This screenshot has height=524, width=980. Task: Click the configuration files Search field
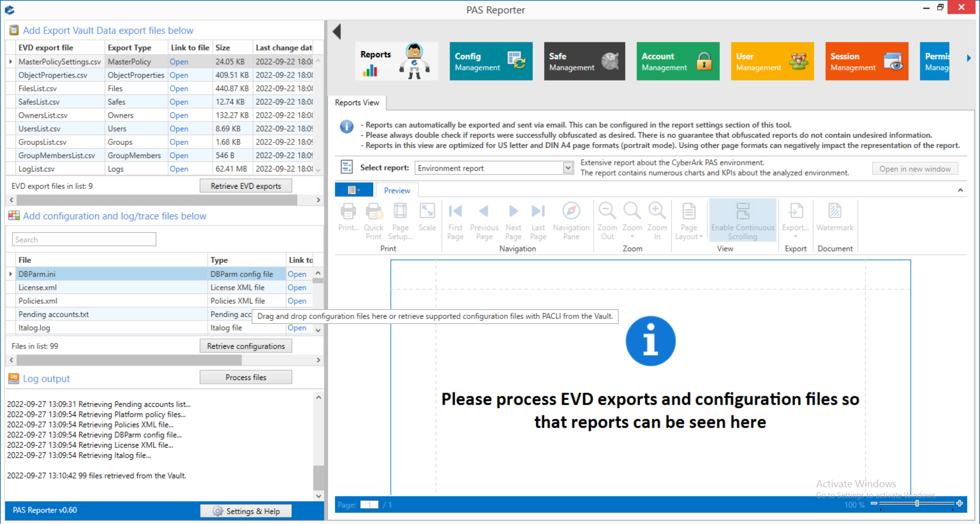point(84,239)
